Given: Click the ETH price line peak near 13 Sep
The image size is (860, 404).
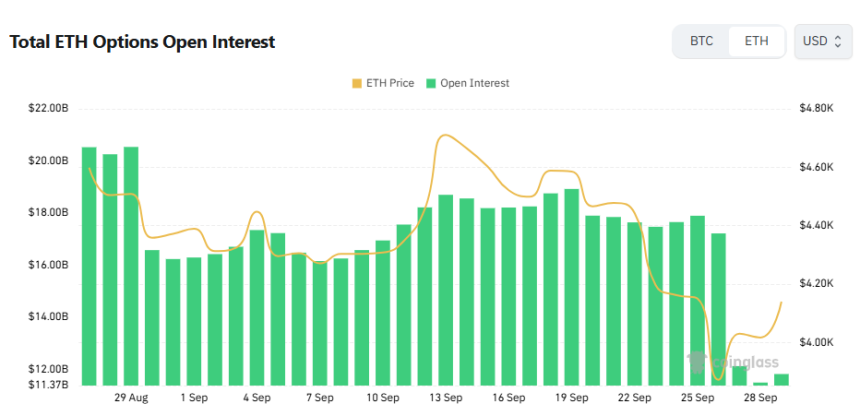Looking at the screenshot, I should 443,136.
